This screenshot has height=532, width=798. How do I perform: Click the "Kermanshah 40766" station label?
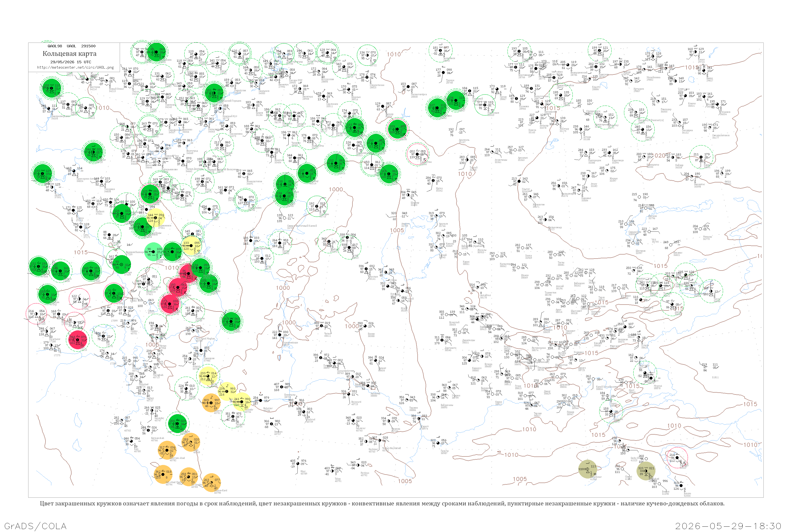pos(157,439)
